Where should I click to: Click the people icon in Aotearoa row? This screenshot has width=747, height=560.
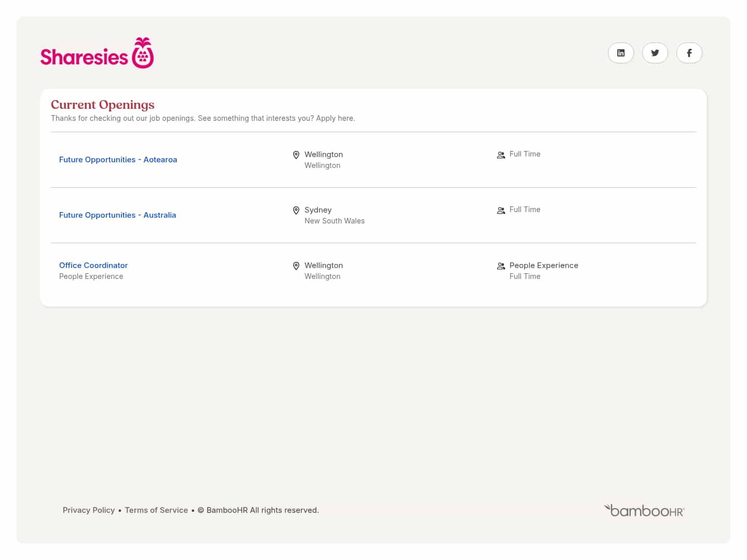[501, 155]
